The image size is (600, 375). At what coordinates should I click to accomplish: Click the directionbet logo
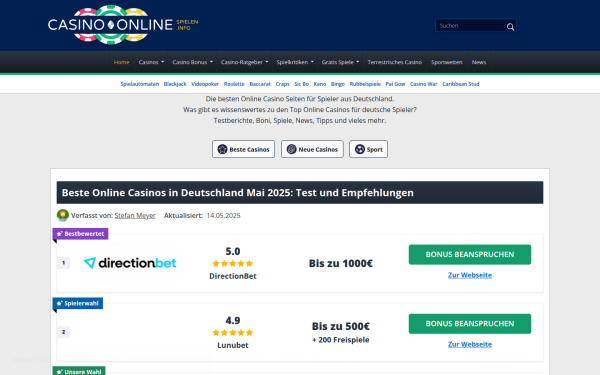[x=130, y=263]
